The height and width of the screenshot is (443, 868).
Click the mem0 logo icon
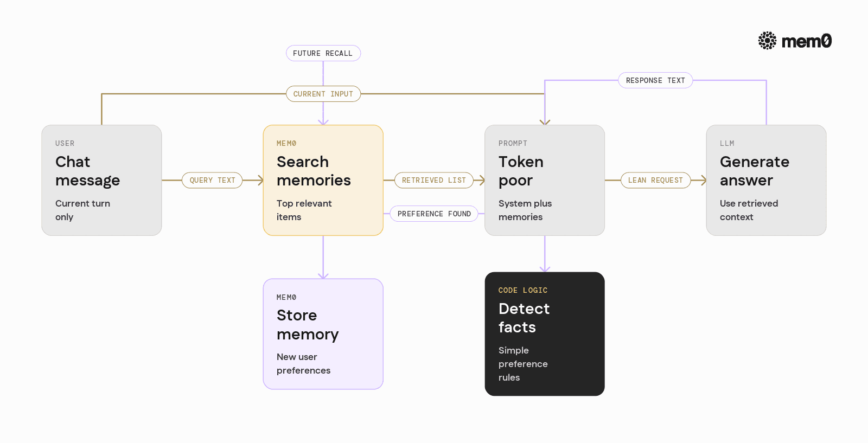pyautogui.click(x=767, y=41)
